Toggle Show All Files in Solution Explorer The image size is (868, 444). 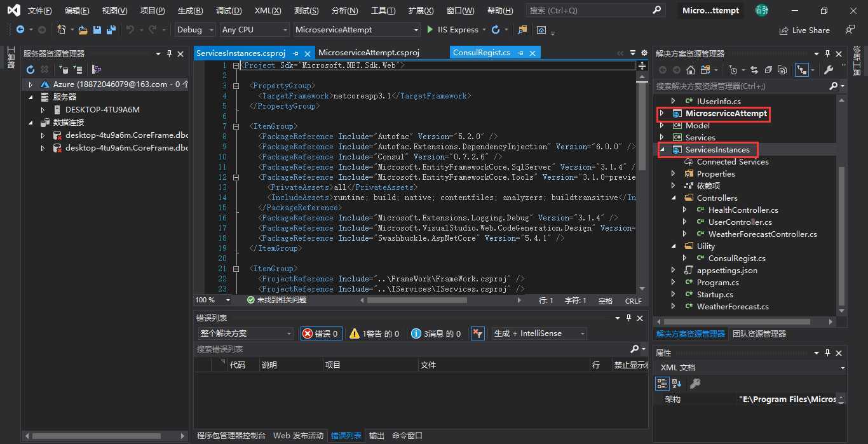(782, 70)
